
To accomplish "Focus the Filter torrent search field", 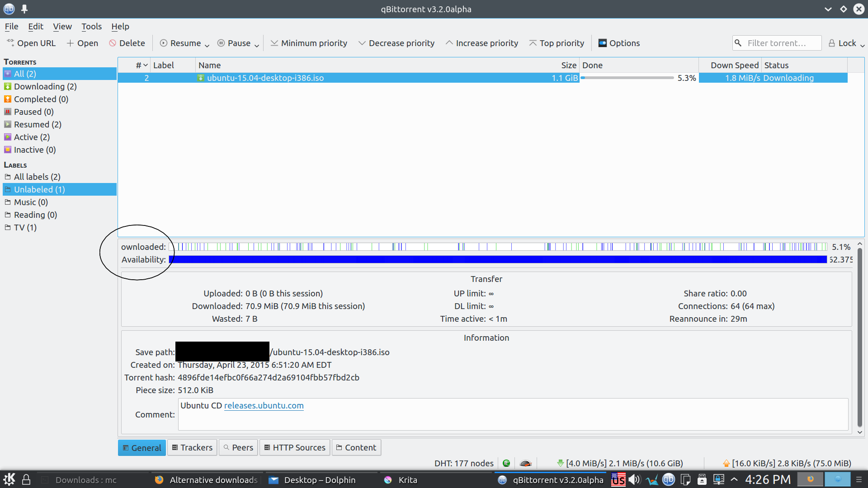I will point(777,43).
